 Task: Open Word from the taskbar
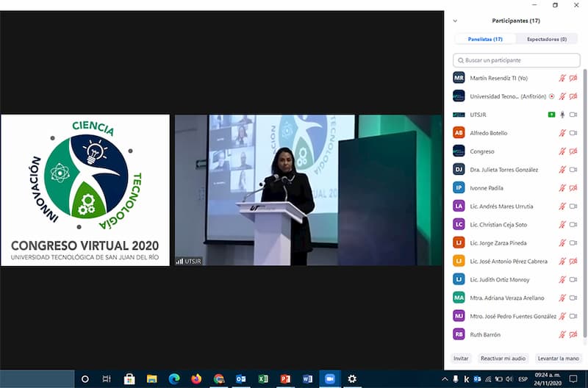[307, 379]
